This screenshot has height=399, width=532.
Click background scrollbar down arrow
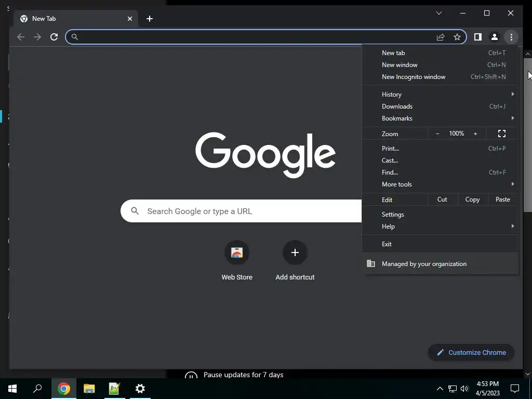528,374
